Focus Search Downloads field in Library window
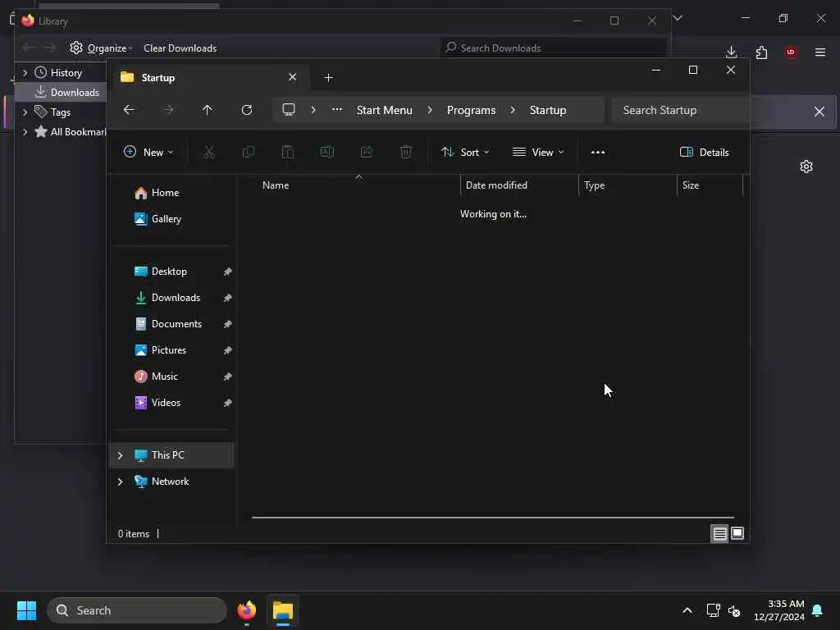The height and width of the screenshot is (630, 840). click(553, 48)
